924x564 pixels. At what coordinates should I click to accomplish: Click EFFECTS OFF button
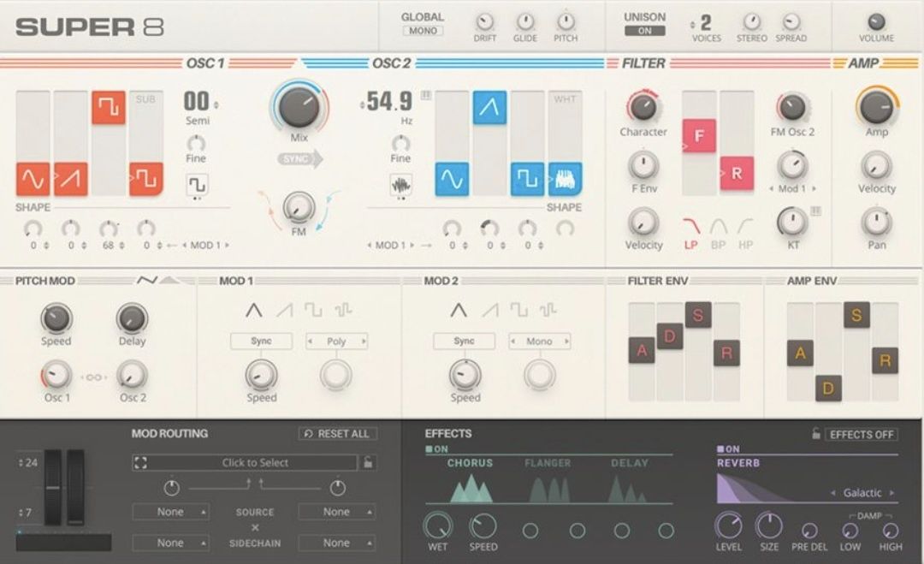861,435
